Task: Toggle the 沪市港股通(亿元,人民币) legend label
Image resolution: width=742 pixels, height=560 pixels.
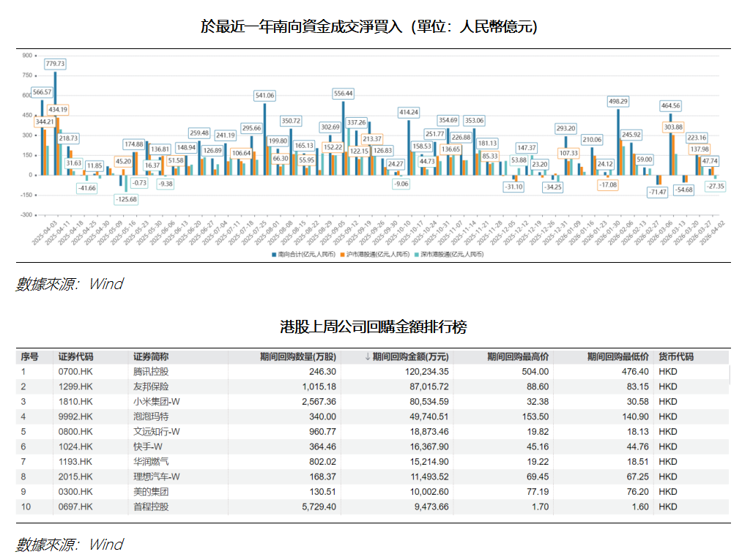Action: click(x=378, y=255)
